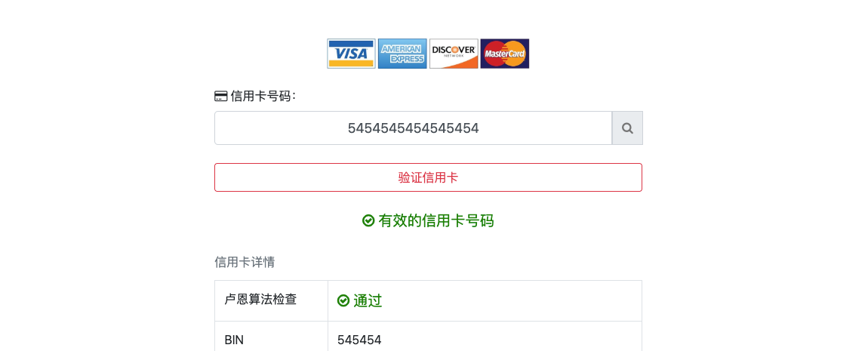
Task: Click the credit card icon beside 信用卡号码
Action: point(221,96)
